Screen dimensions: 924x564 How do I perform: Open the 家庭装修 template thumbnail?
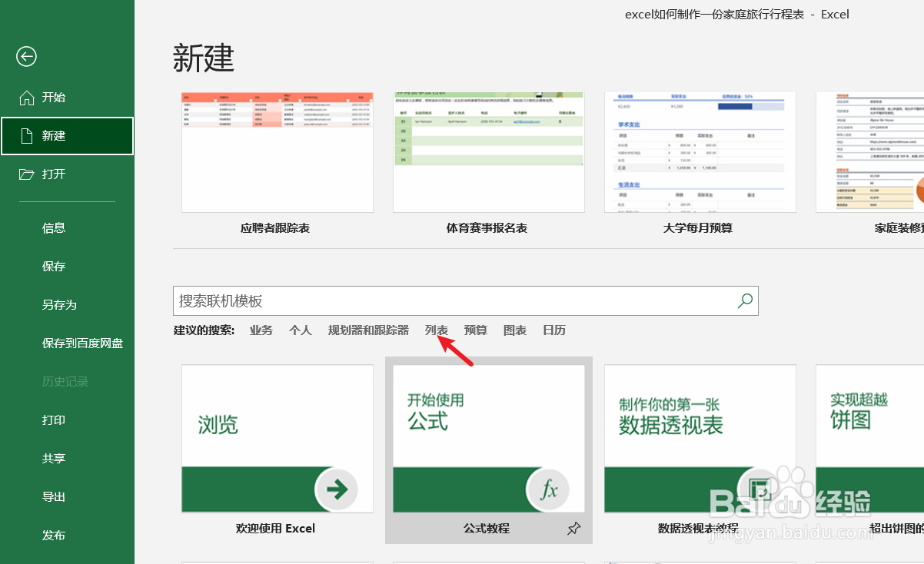click(x=869, y=152)
